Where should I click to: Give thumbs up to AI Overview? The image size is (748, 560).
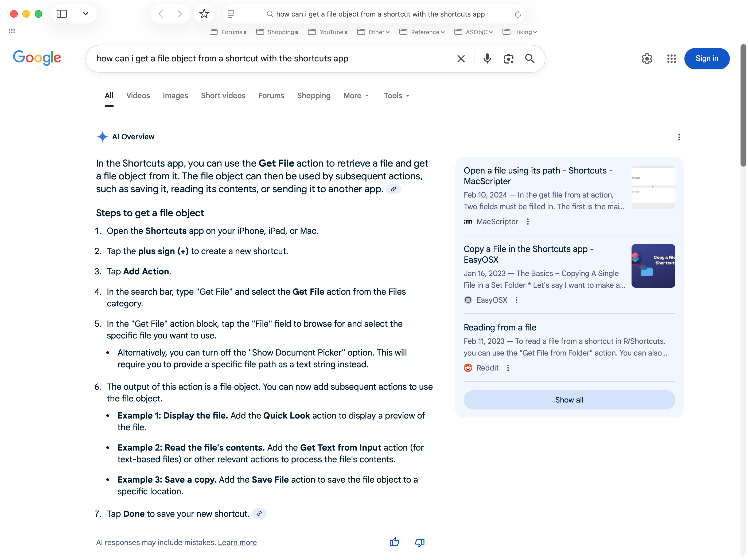click(x=394, y=542)
